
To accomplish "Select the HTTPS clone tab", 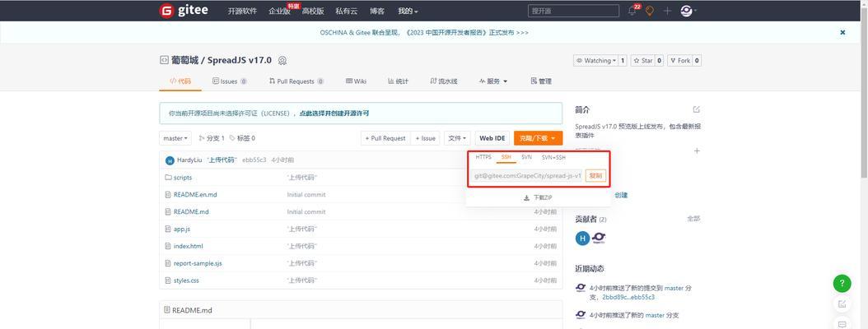I will coord(483,157).
